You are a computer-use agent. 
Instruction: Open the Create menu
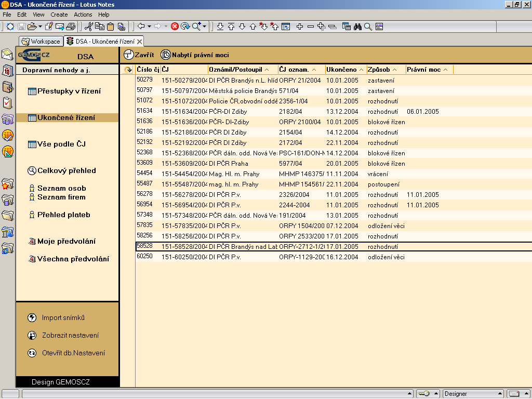tap(59, 15)
